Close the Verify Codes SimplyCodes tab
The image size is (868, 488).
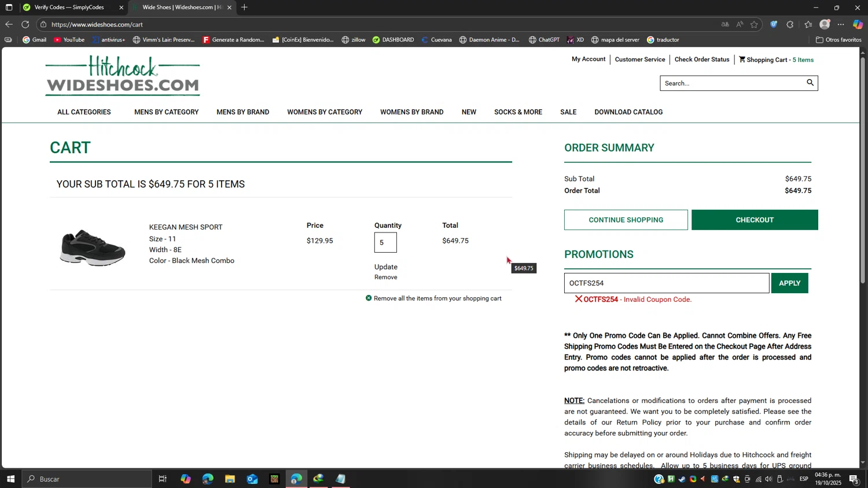pyautogui.click(x=121, y=8)
